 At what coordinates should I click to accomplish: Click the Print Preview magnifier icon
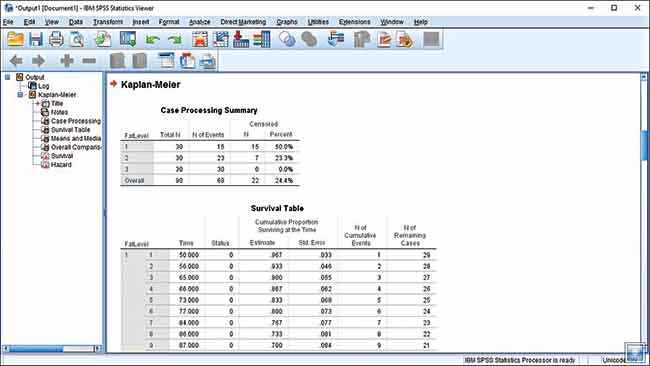tap(77, 39)
